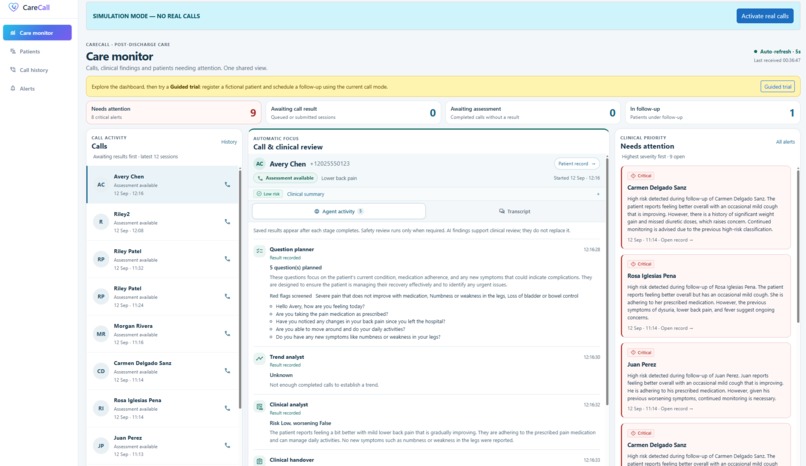
Task: Click the phone icon on Riley Patel 11:24 row
Action: point(227,296)
